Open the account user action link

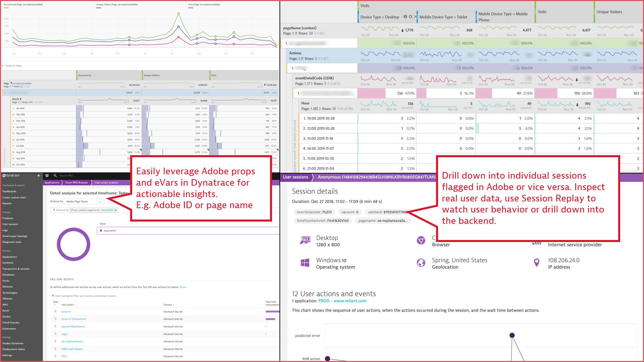(x=66, y=312)
